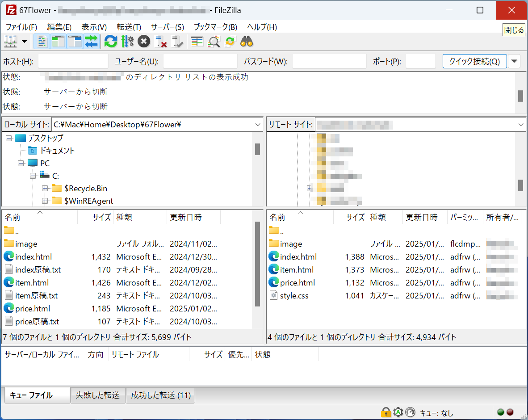Collapse the デスクトップ tree node

[x=8, y=138]
